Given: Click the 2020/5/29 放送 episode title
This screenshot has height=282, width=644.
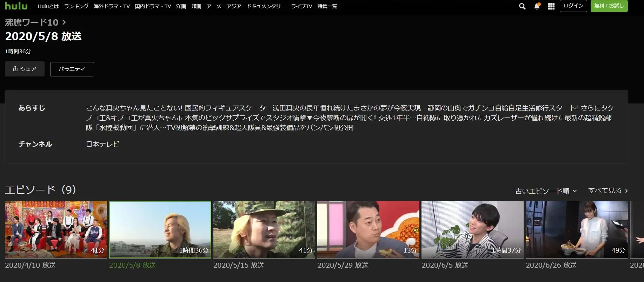Looking at the screenshot, I should [343, 265].
